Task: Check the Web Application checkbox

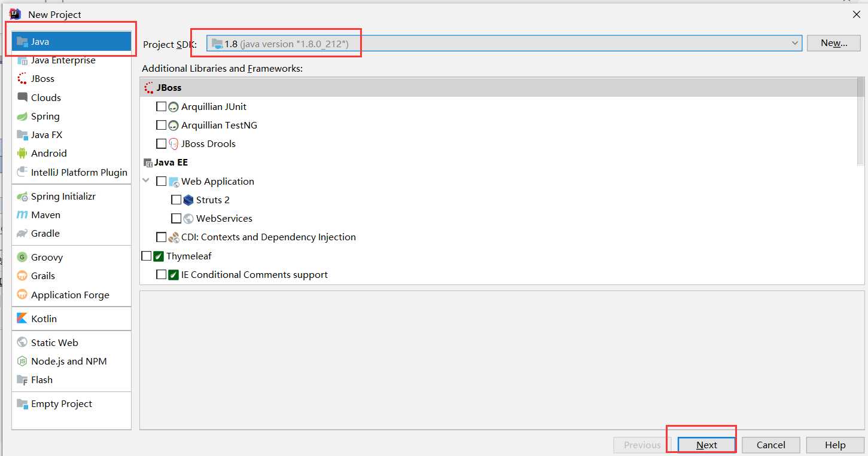Action: tap(161, 181)
